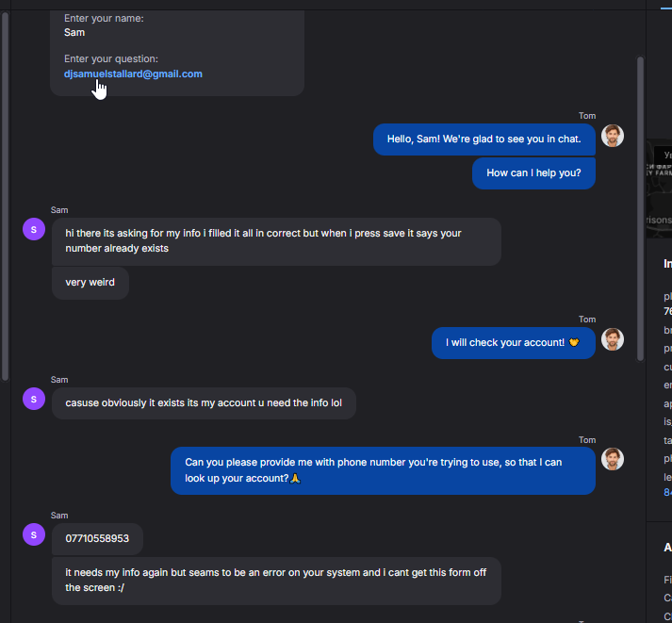
Task: Click the map thumbnail in the right panel
Action: (659, 189)
